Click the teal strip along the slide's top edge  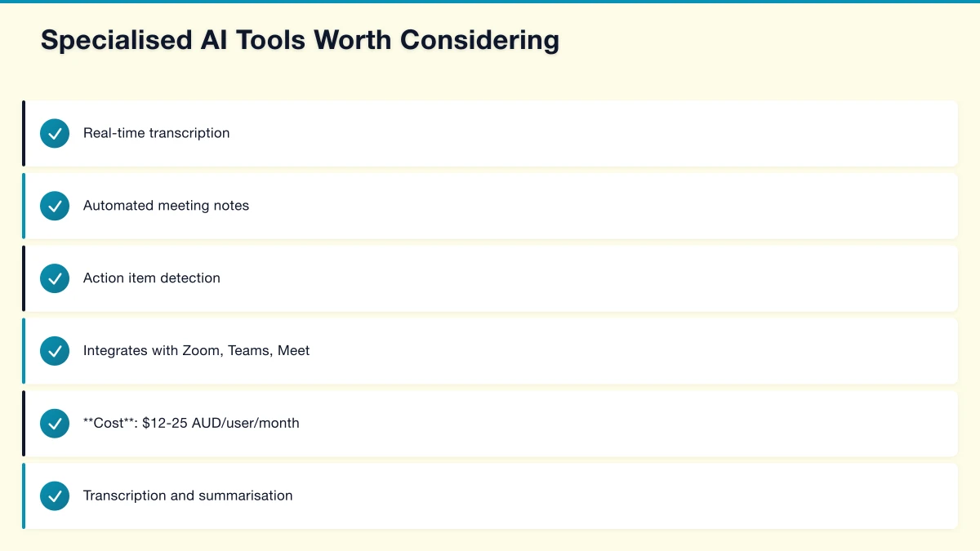[x=490, y=2]
